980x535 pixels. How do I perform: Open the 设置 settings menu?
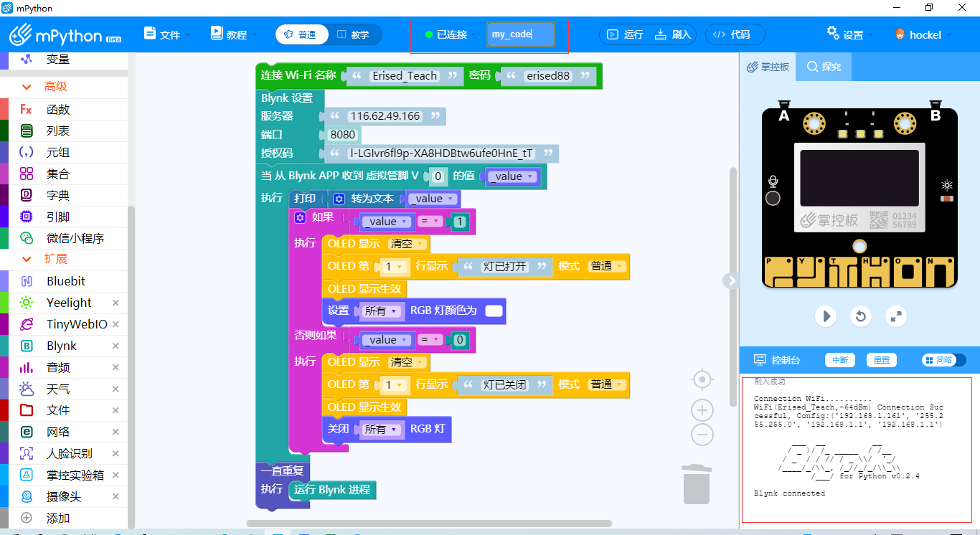[849, 34]
